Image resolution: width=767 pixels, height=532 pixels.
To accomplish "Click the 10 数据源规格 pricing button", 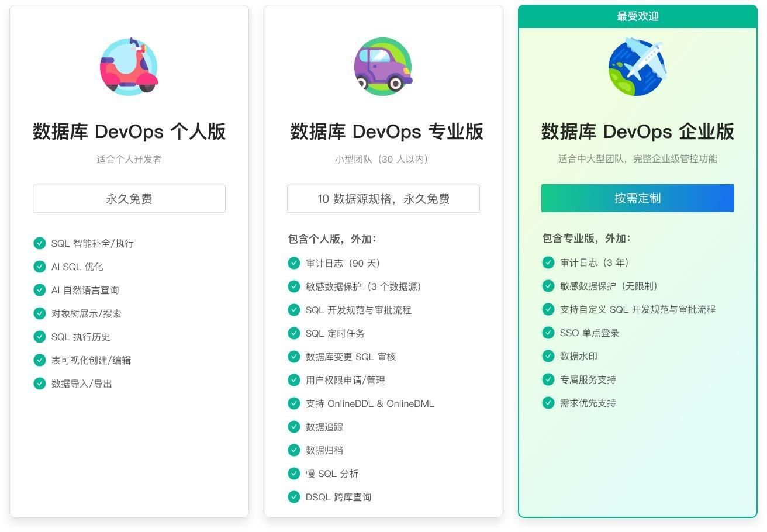I will point(383,198).
